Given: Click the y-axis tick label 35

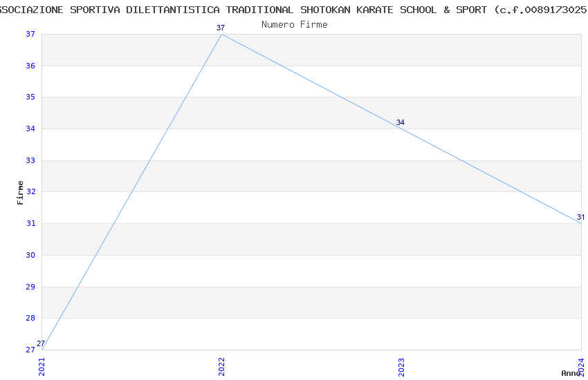Looking at the screenshot, I should [30, 97].
